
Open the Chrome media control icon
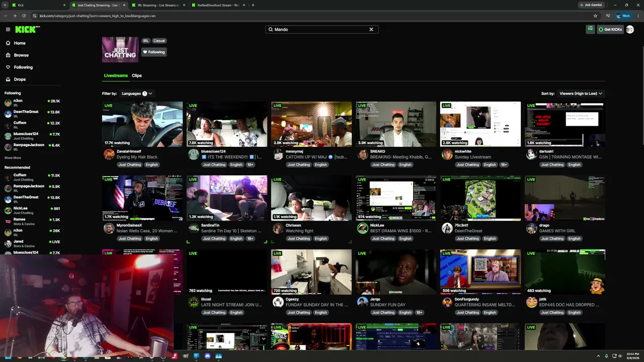point(608,16)
